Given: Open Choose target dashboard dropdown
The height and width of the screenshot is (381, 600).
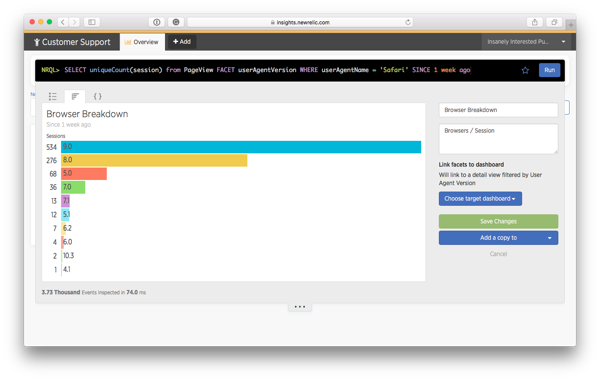Looking at the screenshot, I should pyautogui.click(x=480, y=199).
